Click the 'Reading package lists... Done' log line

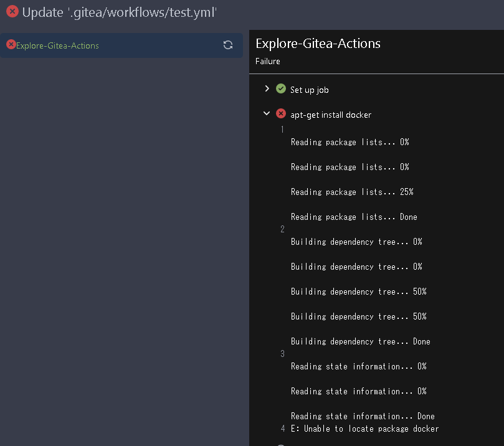click(354, 217)
